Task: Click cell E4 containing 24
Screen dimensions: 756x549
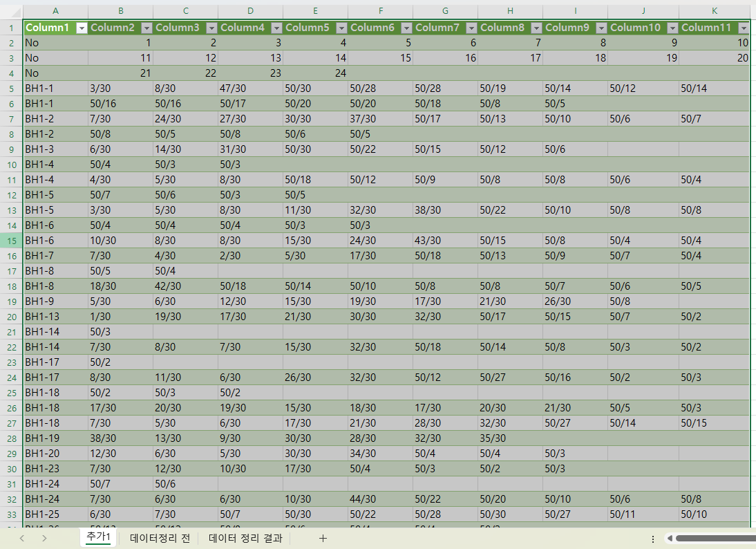Action: point(315,73)
